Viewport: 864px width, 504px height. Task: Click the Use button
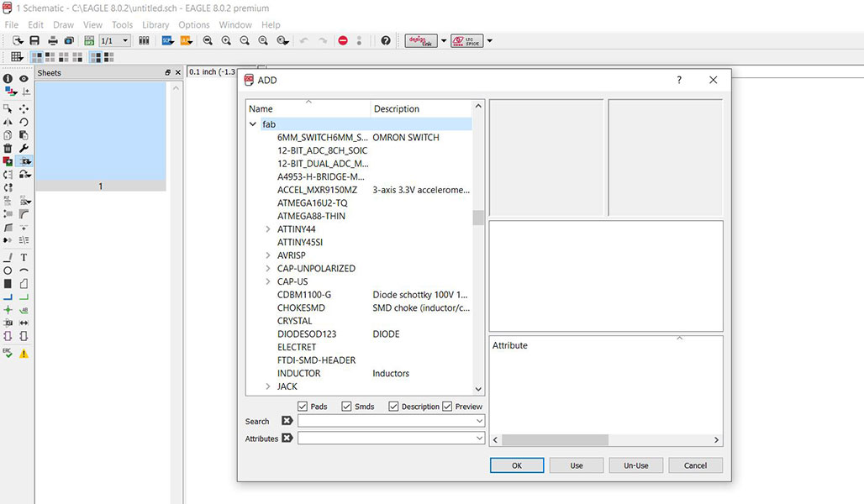tap(577, 465)
